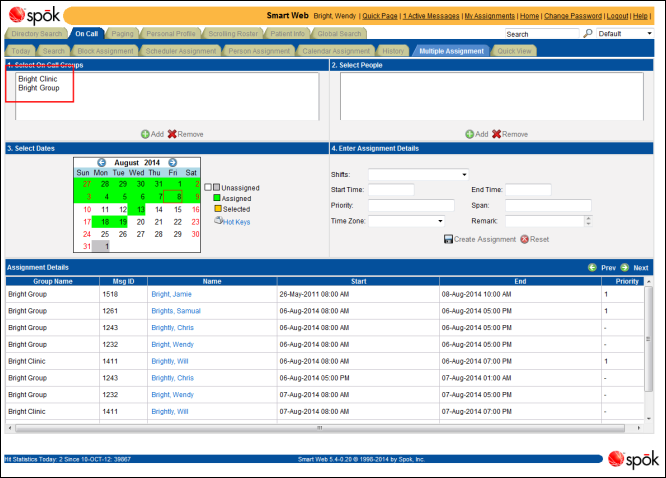Select Bright Group in on call groups
Viewport: 666px width, 478px height.
coord(39,88)
